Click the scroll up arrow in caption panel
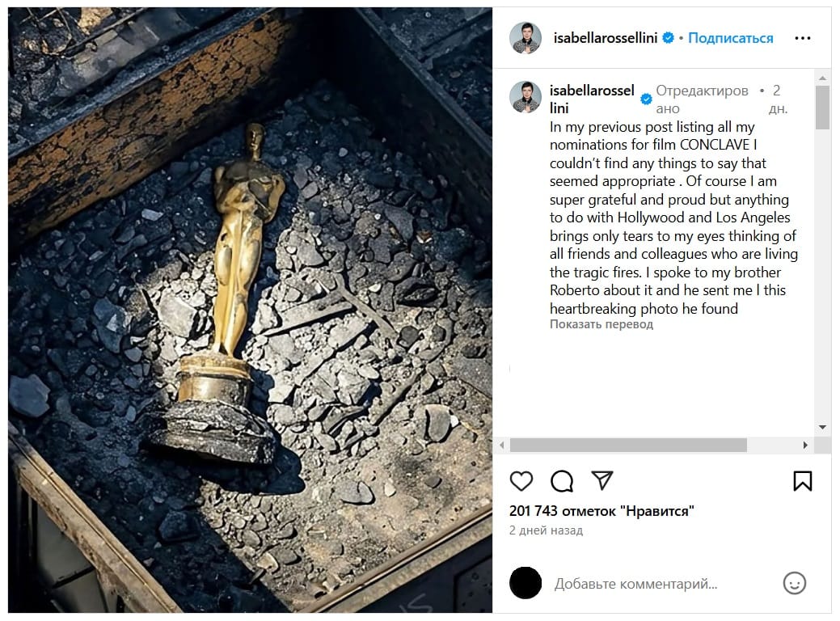840x621 pixels. [823, 78]
